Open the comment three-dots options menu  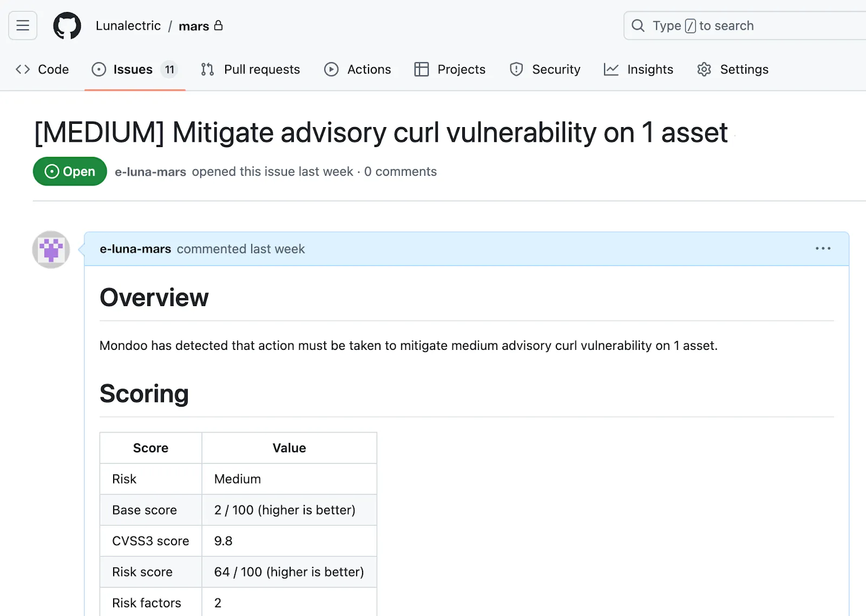[823, 248]
